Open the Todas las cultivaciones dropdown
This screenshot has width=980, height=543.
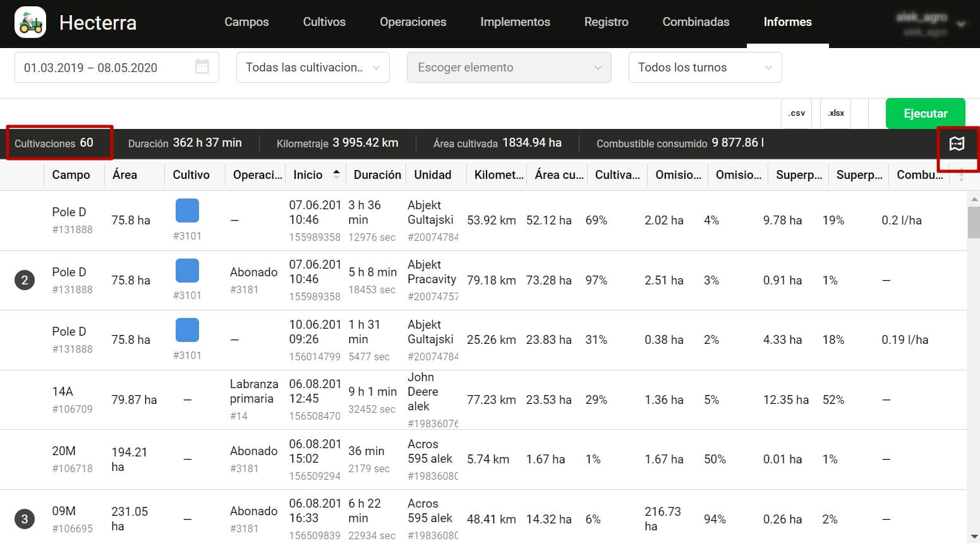pyautogui.click(x=312, y=67)
